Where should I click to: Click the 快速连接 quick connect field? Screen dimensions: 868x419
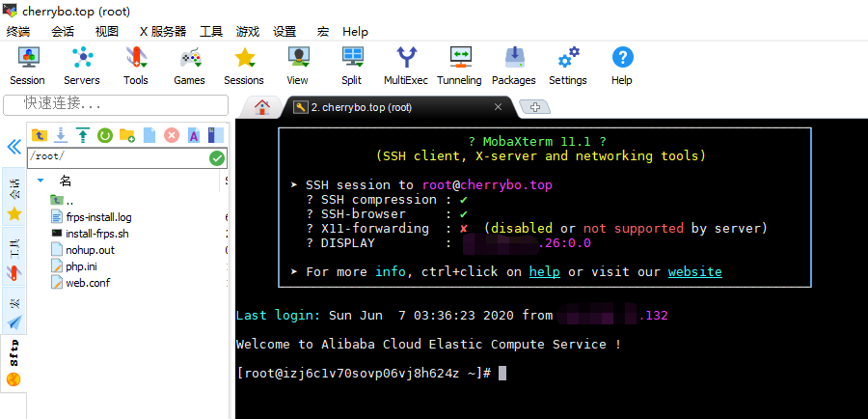pyautogui.click(x=116, y=104)
